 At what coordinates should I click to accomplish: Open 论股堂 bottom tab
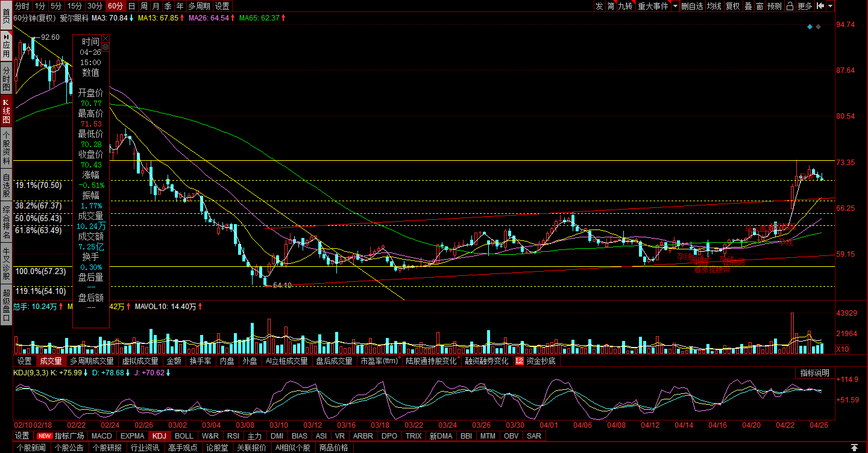(x=216, y=448)
